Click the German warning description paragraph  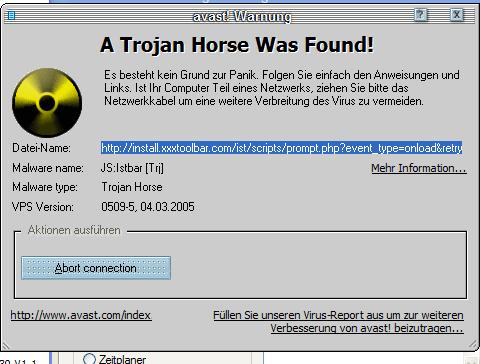[x=282, y=88]
